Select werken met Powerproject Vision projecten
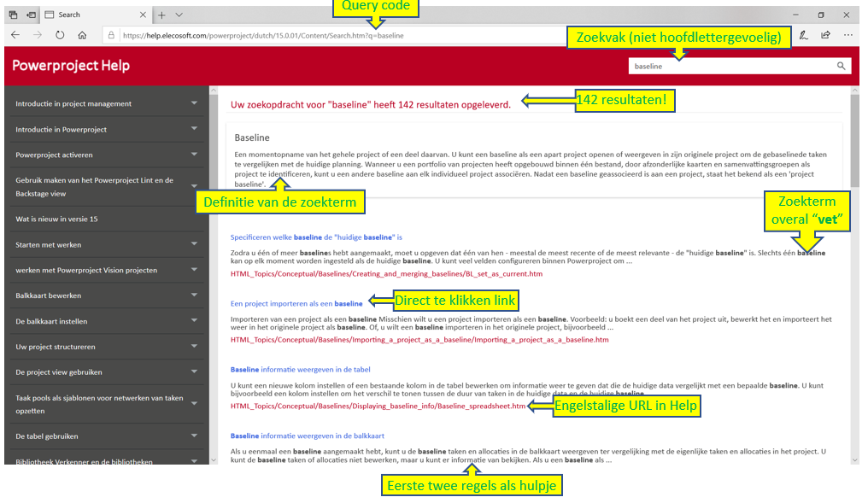Image resolution: width=868 pixels, height=503 pixels. point(86,271)
